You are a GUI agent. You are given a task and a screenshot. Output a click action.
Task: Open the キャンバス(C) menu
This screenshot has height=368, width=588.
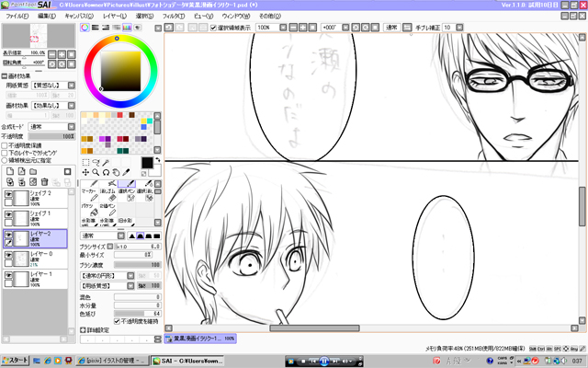(79, 17)
